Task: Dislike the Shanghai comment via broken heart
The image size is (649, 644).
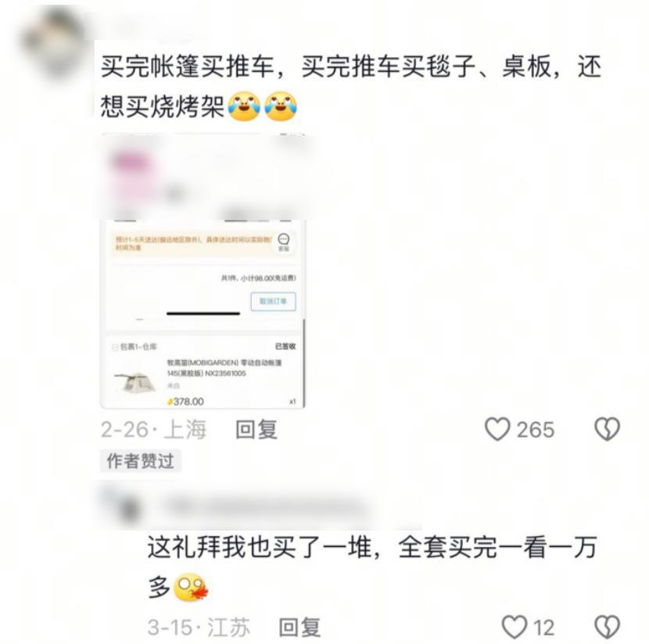Action: [608, 429]
